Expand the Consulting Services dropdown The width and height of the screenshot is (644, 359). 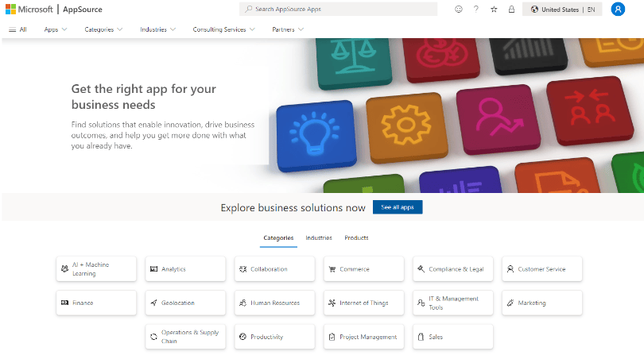pos(223,29)
